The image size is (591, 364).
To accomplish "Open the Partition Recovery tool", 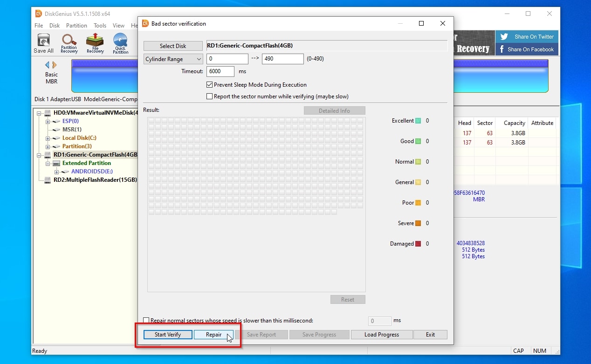I will [x=69, y=44].
